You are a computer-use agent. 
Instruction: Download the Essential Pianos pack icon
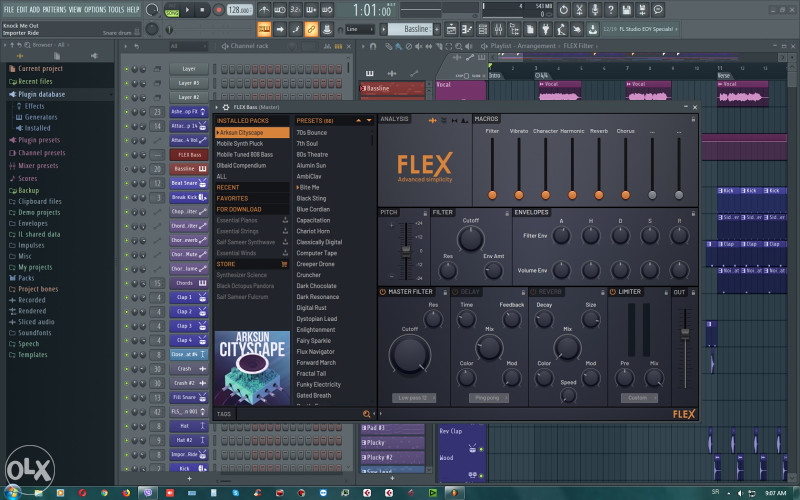coord(285,220)
